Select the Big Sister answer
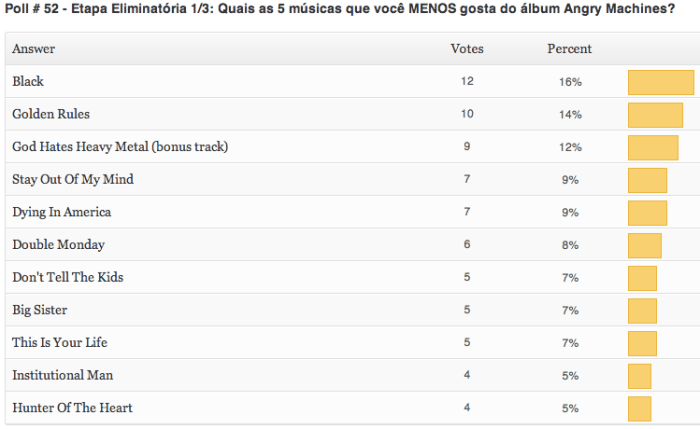 [40, 310]
